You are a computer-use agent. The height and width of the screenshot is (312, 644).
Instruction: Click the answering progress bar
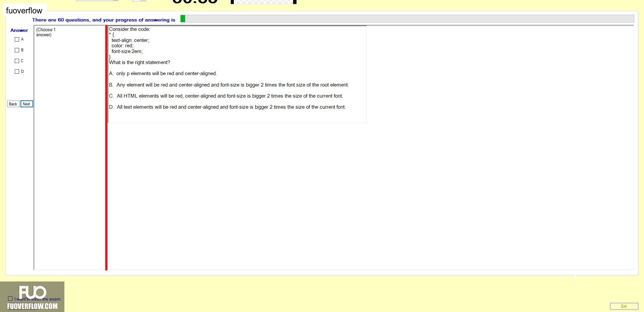pos(407,19)
